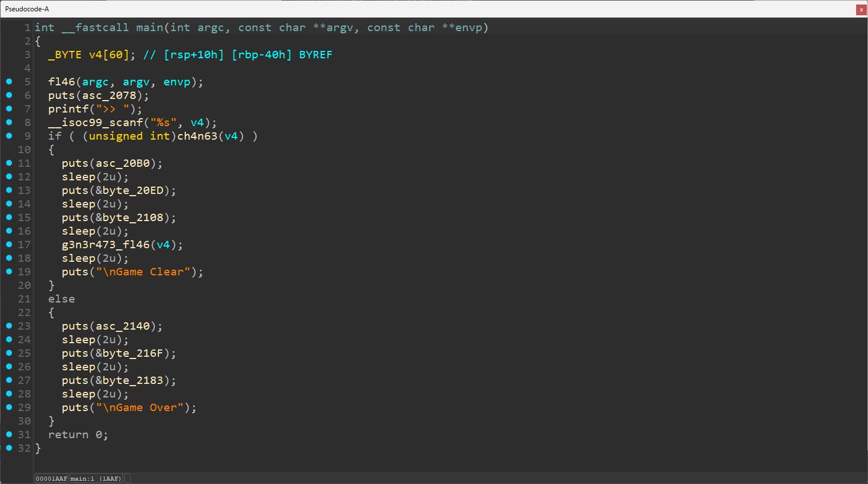Click byte_2183 symbol

(133, 381)
